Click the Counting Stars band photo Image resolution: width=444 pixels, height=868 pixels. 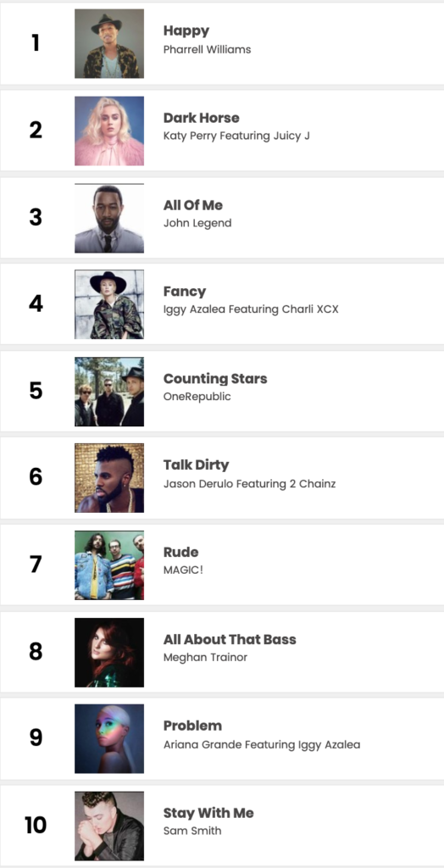(109, 392)
